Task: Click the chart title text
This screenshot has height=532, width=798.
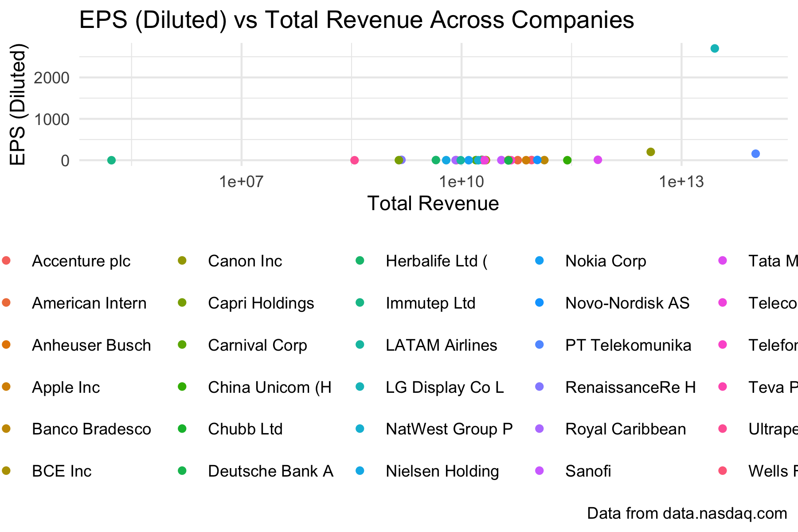Action: coord(356,20)
